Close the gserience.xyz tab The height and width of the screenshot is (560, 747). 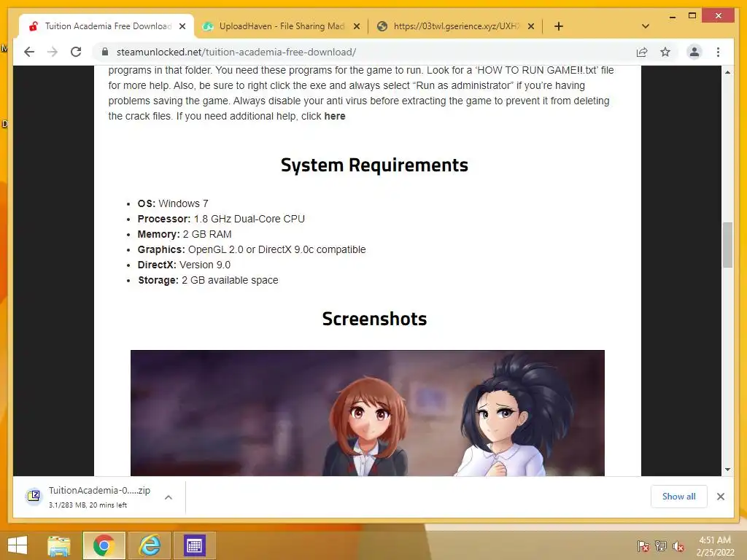pyautogui.click(x=531, y=27)
